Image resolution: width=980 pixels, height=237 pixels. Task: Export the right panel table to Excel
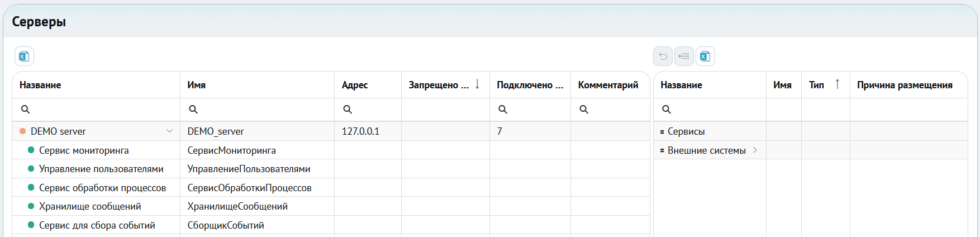705,56
